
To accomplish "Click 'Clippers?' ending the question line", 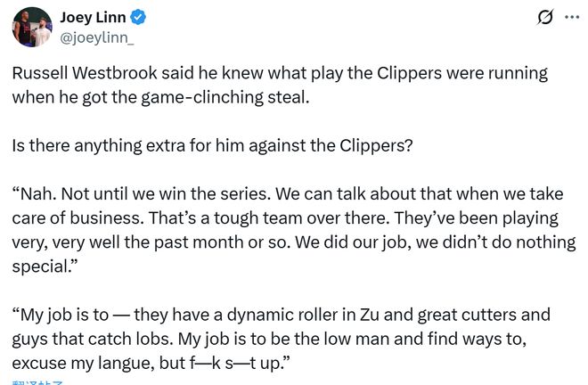I will point(376,145).
